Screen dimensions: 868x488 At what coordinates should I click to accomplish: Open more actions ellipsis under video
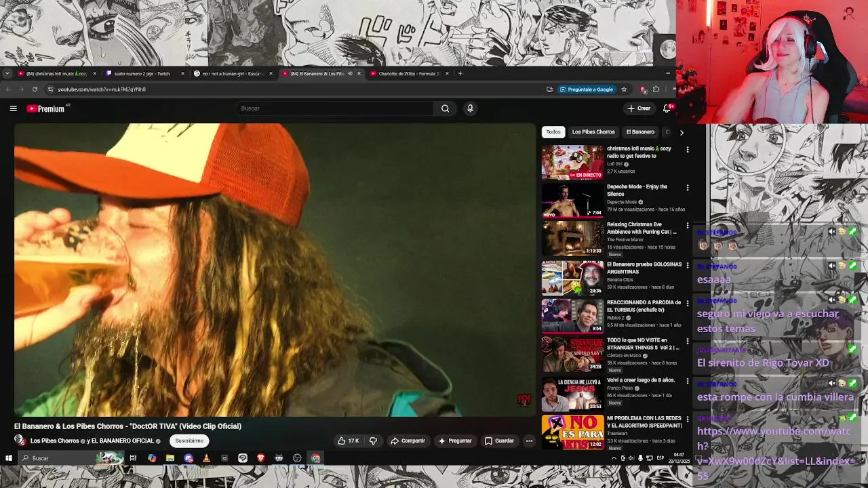pos(529,441)
